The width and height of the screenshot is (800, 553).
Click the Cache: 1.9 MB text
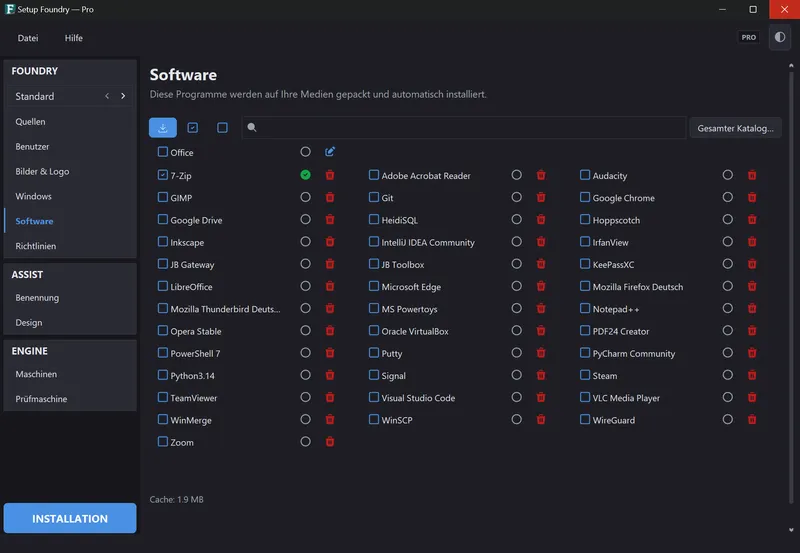pos(177,499)
